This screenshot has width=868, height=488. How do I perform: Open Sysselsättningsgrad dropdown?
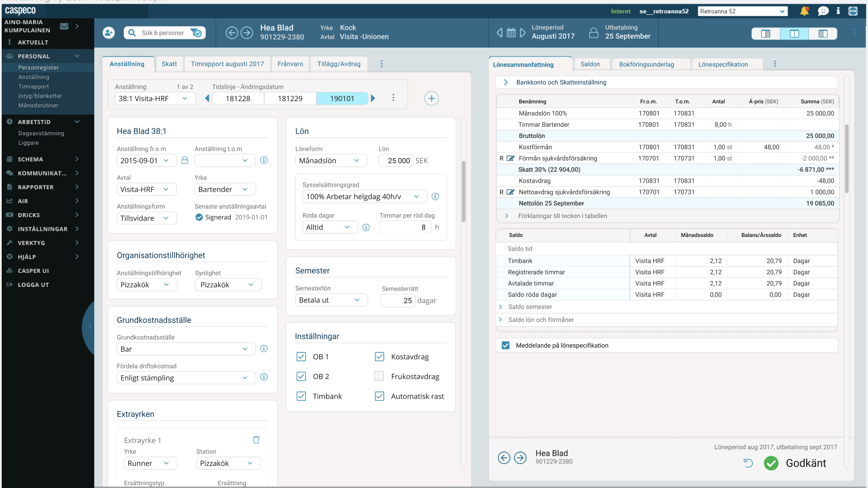pyautogui.click(x=364, y=196)
